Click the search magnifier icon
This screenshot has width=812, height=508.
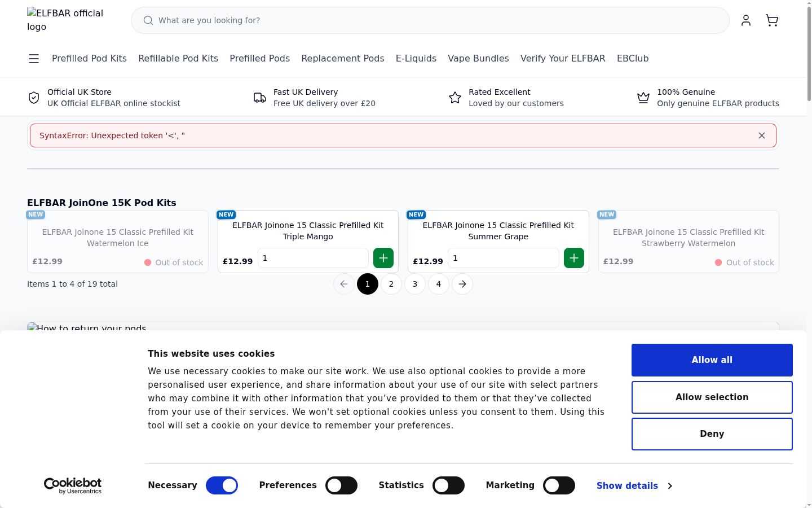[x=148, y=20]
